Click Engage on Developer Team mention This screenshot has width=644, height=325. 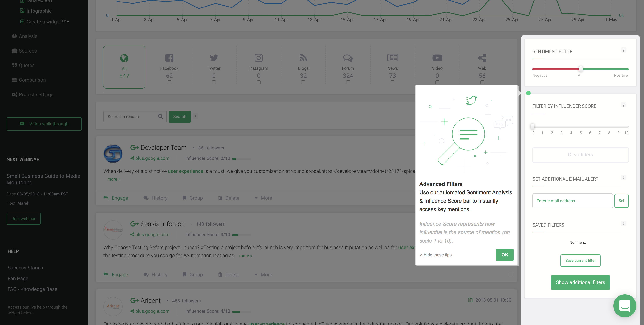coord(116,198)
